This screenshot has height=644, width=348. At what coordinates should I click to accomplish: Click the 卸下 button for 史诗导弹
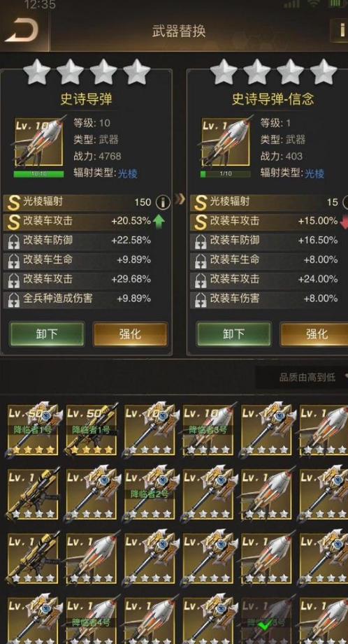click(x=47, y=334)
